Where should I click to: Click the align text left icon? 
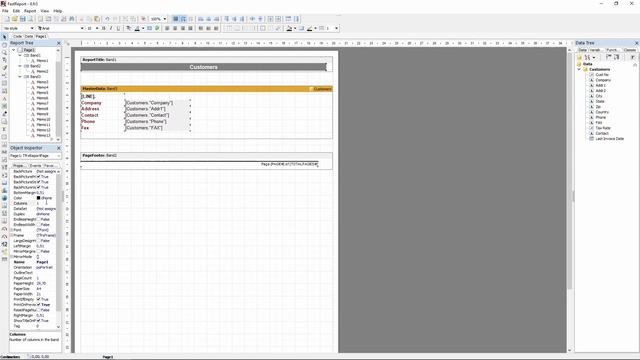(x=167, y=28)
